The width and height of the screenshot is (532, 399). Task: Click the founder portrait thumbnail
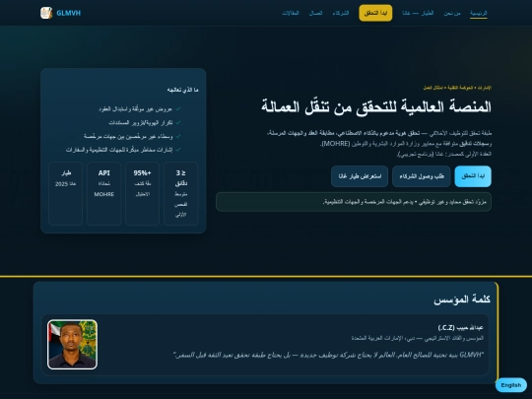click(72, 344)
